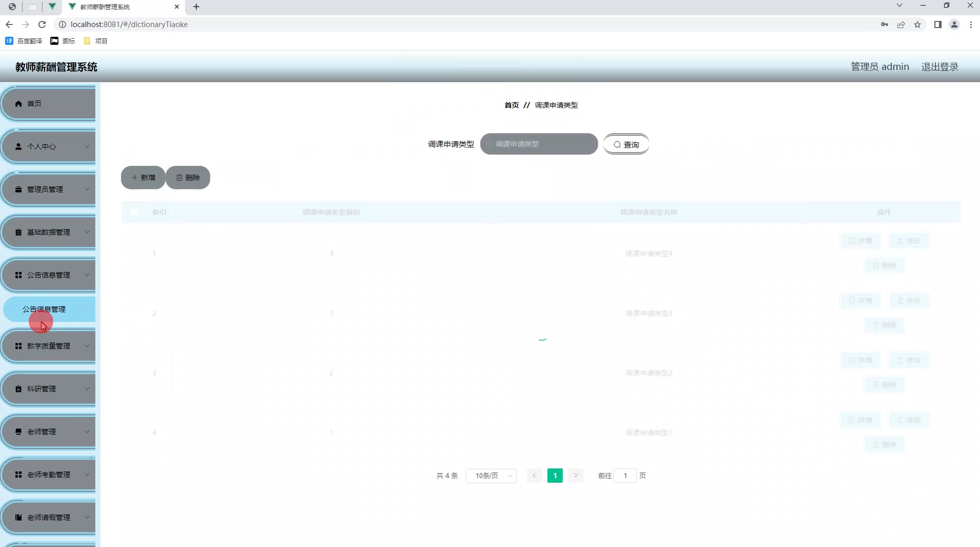Click the 教学质量管理 grid icon
This screenshot has height=547, width=980.
point(18,346)
